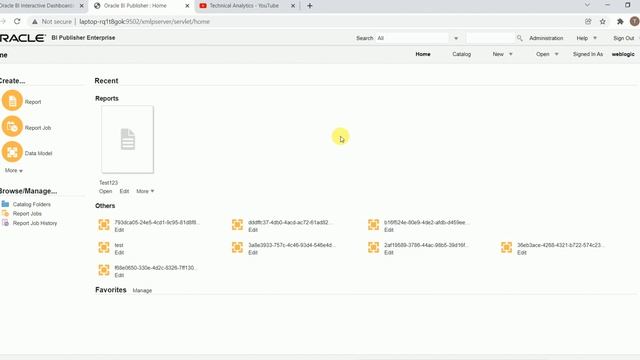Select the Oracle BI Publisher Home tab
This screenshot has width=640, height=360.
(136, 6)
